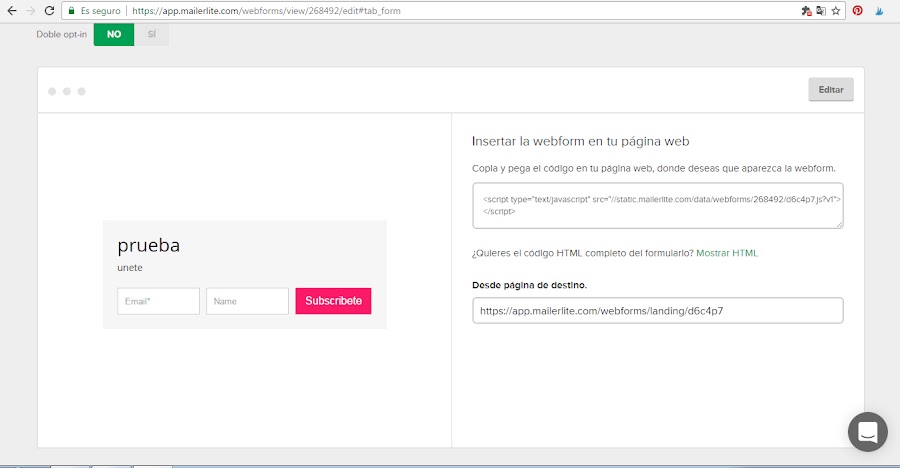Click the extension icon left of translate
The image size is (900, 468).
click(806, 11)
